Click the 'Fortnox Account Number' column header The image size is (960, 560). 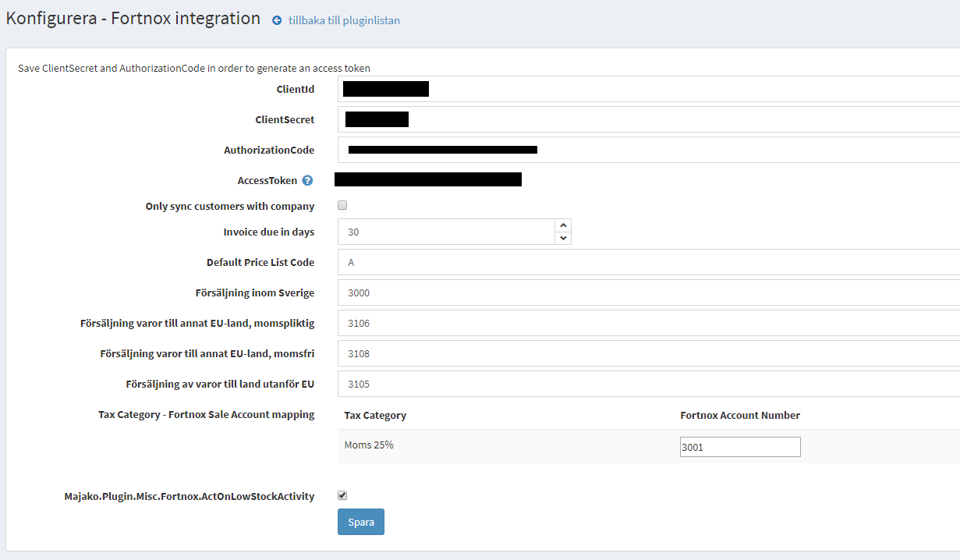pos(740,415)
